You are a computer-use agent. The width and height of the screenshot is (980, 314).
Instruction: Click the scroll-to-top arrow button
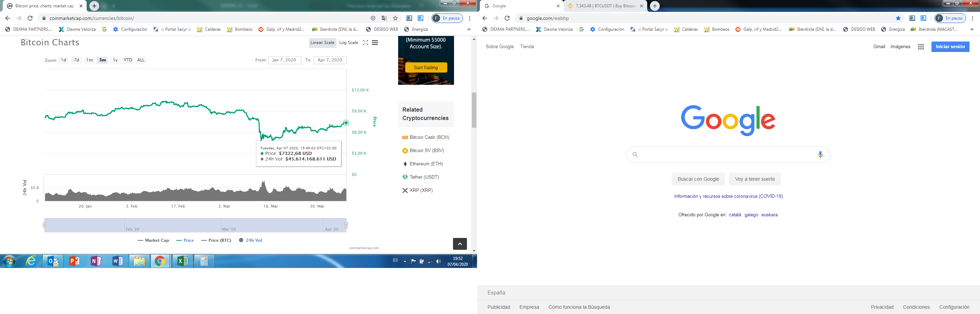click(460, 244)
